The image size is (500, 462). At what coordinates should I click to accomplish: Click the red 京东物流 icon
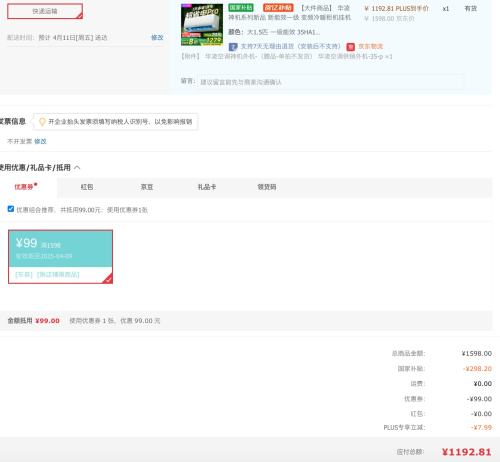(x=350, y=47)
